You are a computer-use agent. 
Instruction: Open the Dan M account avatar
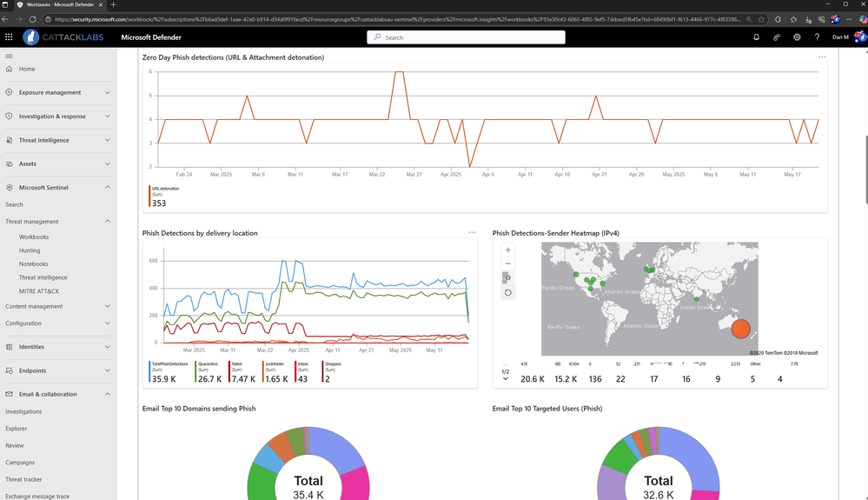(x=860, y=37)
